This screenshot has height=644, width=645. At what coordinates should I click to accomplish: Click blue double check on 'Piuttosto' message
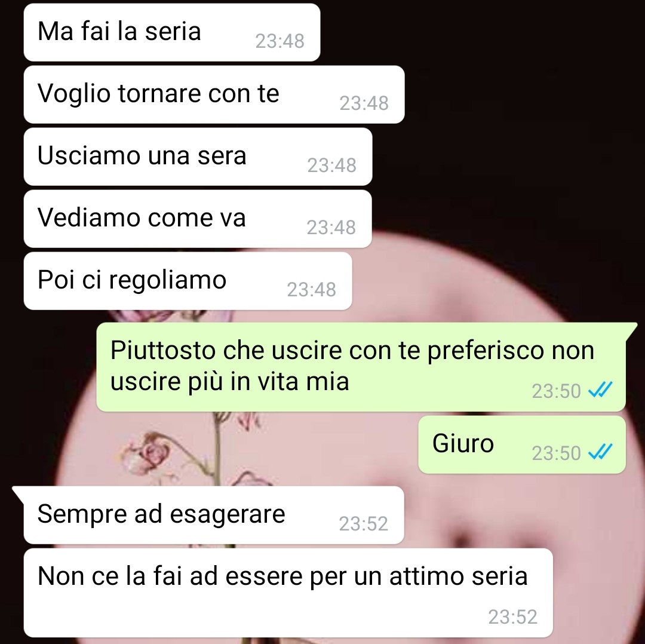601,390
